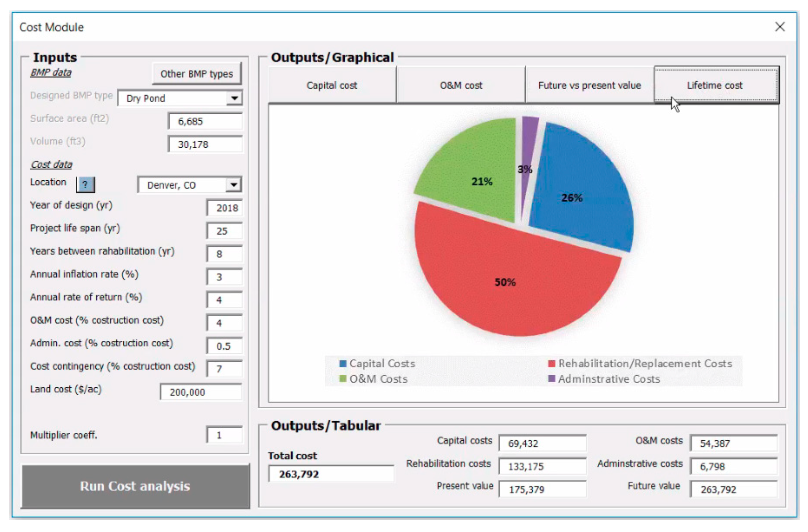Screen dimensions: 808x532
Task: Click the purple Administrative Costs legend swatch
Action: (552, 378)
